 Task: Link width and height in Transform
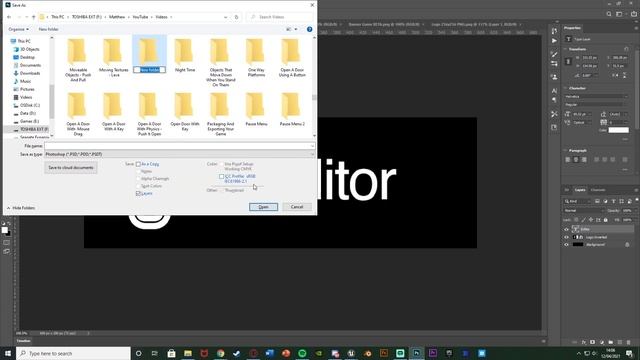(x=568, y=62)
